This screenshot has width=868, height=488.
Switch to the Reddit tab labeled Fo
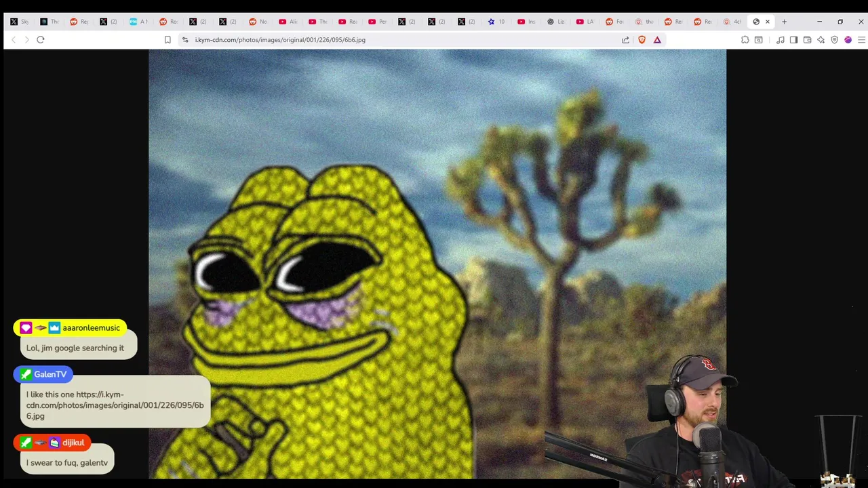coord(616,22)
